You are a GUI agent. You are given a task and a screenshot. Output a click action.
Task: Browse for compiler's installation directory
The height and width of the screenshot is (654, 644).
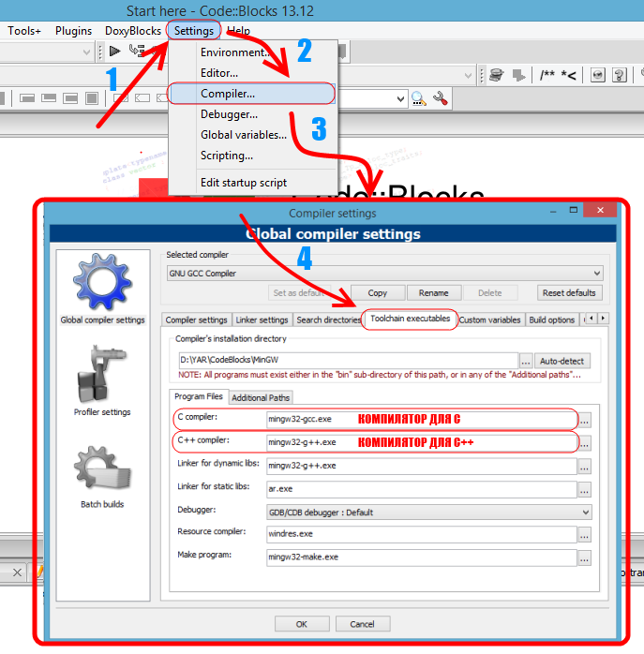(x=526, y=361)
